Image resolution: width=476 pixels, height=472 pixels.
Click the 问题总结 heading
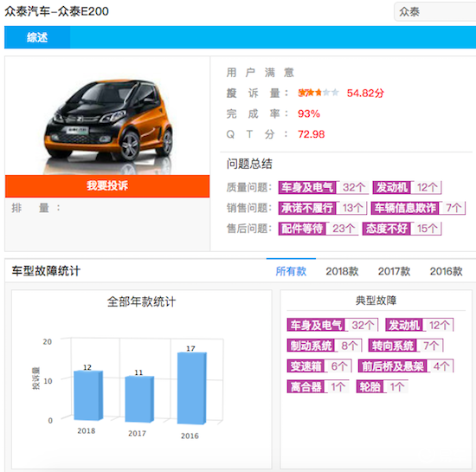coord(249,164)
